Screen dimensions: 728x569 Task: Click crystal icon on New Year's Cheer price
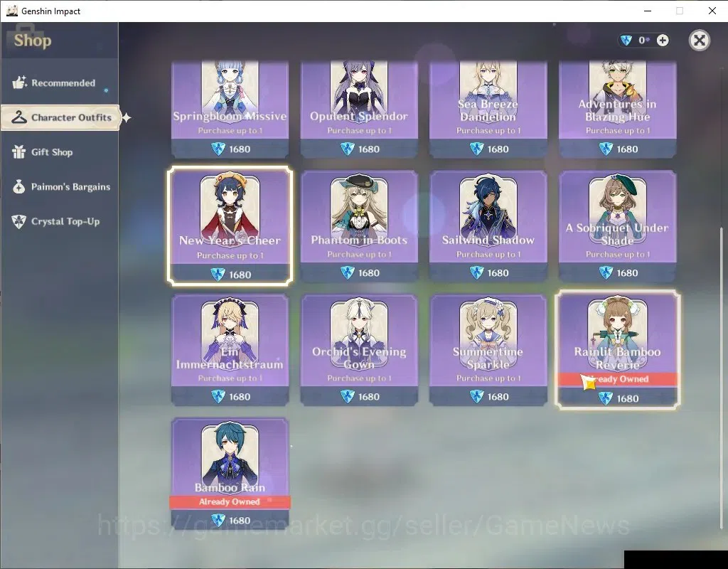pos(218,275)
